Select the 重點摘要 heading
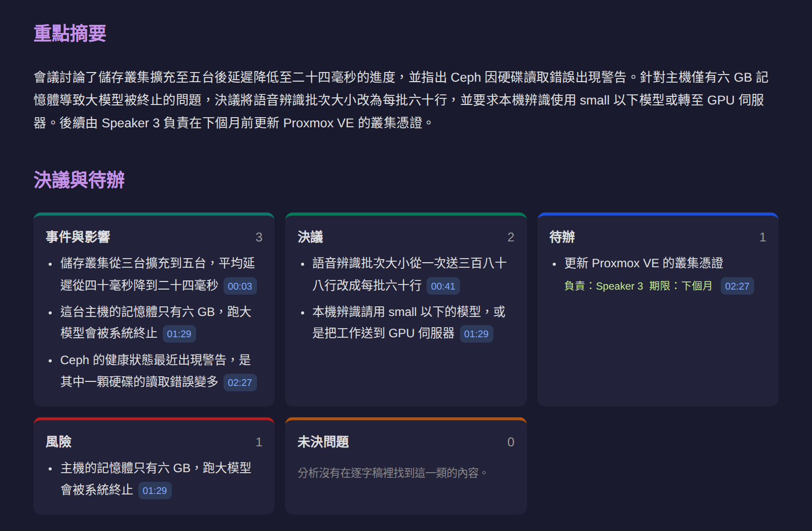 click(x=70, y=33)
